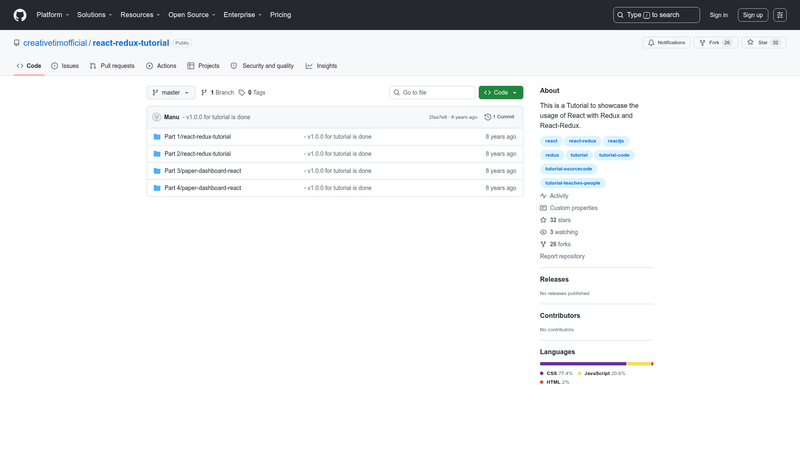This screenshot has width=800, height=450.
Task: Switch to the Issues tab
Action: (x=65, y=66)
